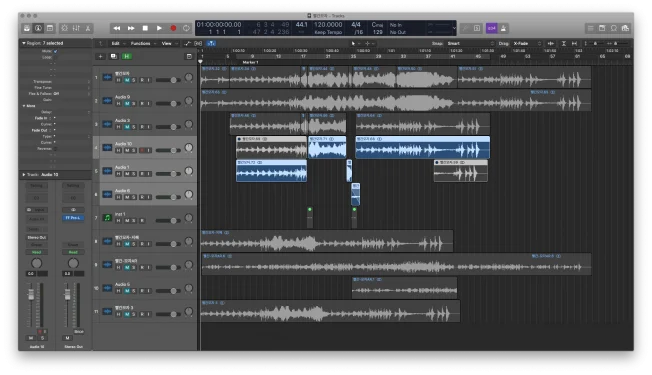Viewport: 652px width, 375px height.
Task: Toggle the green global Hide button
Action: (126, 57)
